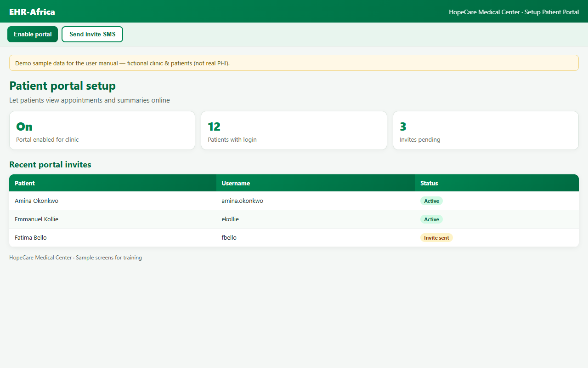Click the subtitle about viewing appointments online
Screen dimensions: 588x368
(x=90, y=100)
